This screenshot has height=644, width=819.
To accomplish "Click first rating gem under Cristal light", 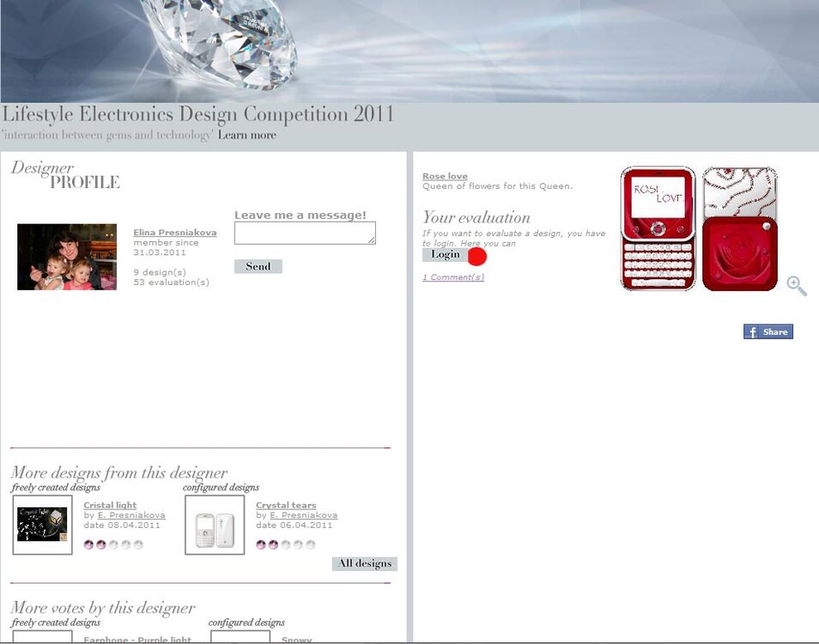I will (88, 544).
